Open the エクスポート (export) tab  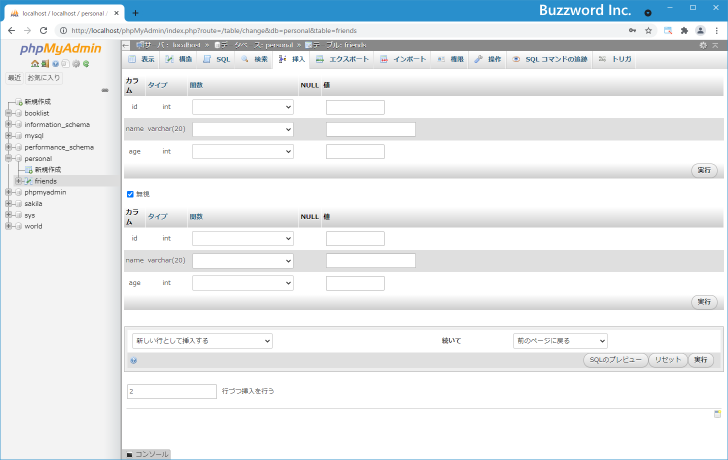click(343, 60)
